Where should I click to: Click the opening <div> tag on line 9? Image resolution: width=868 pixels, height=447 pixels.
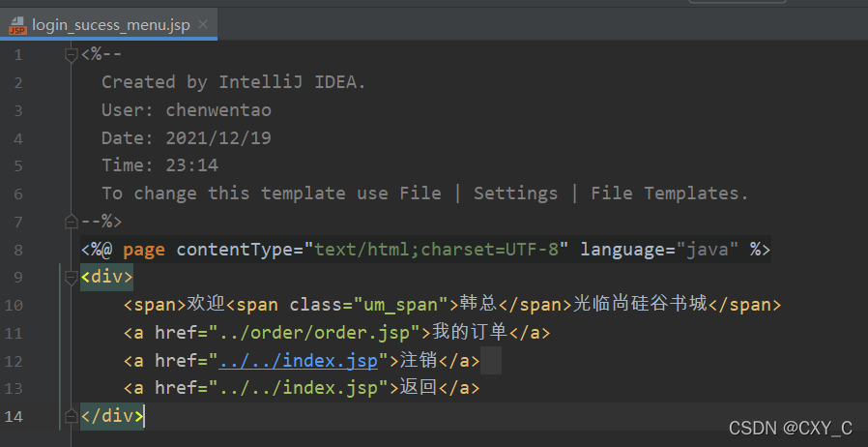[107, 277]
